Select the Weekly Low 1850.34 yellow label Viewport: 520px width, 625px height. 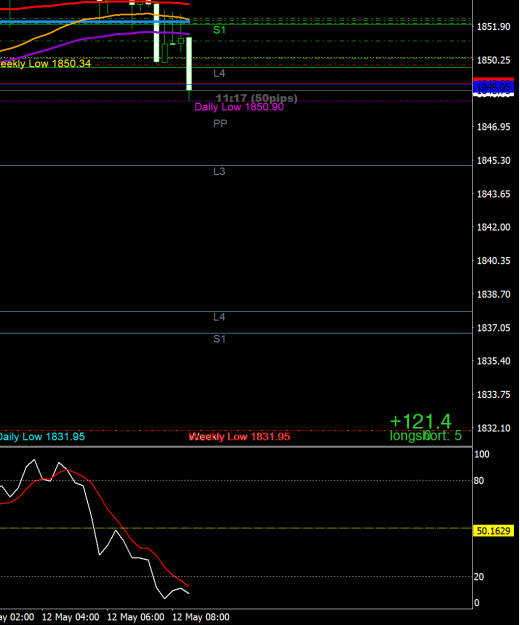(45, 64)
